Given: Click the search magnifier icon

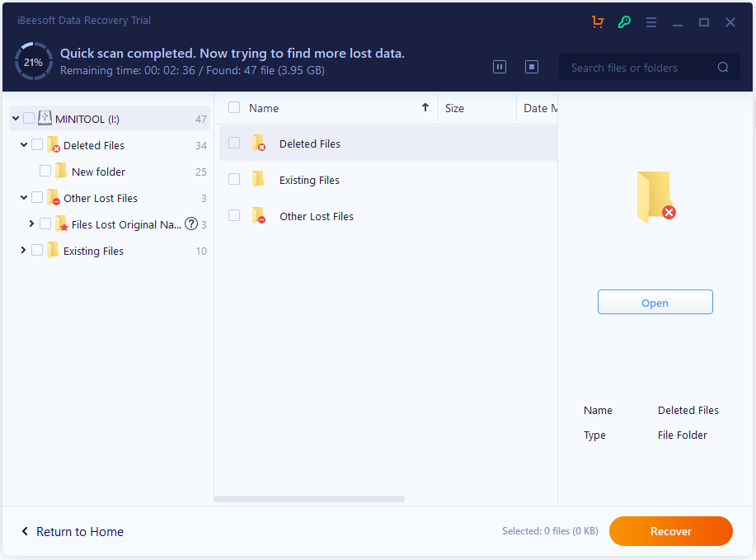Looking at the screenshot, I should tap(723, 67).
